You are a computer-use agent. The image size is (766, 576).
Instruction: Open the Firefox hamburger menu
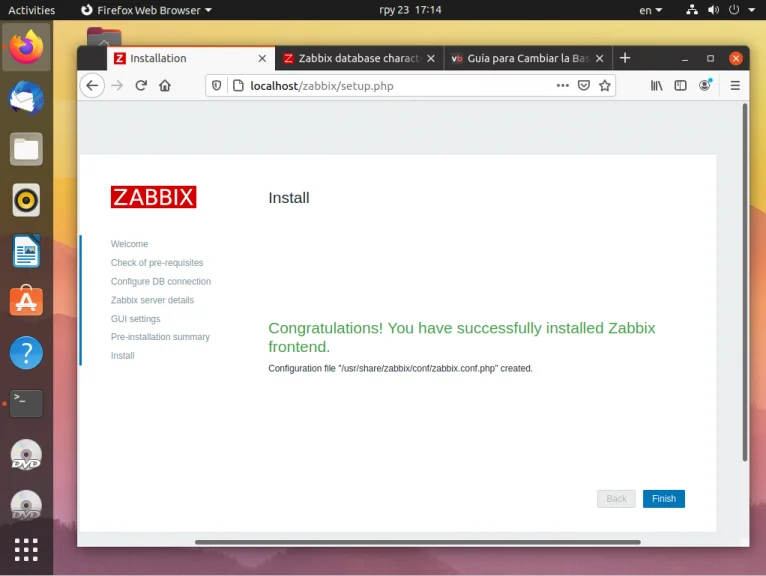[735, 86]
